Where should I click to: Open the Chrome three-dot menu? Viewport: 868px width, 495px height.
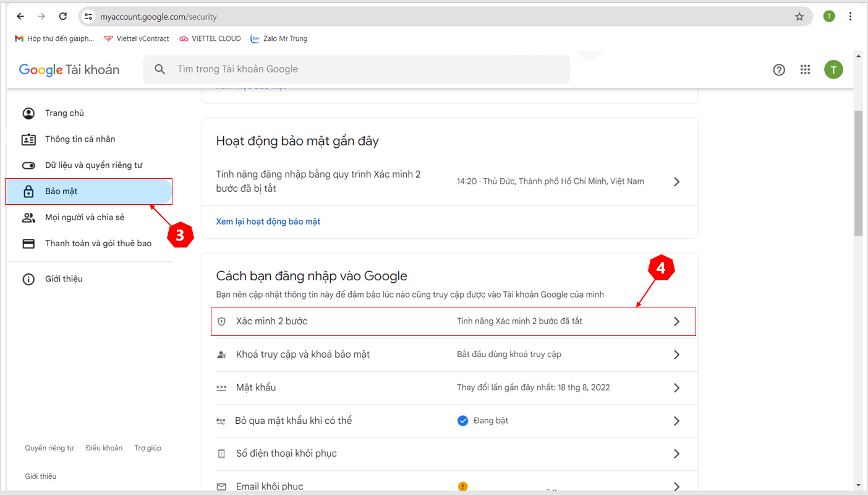pyautogui.click(x=850, y=17)
